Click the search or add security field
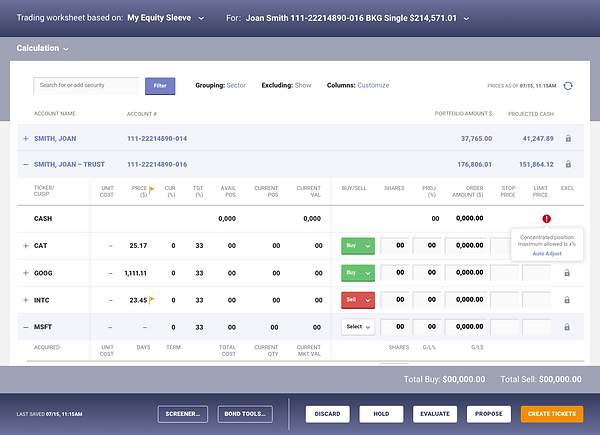Viewport: 600px width, 435px height. point(86,86)
